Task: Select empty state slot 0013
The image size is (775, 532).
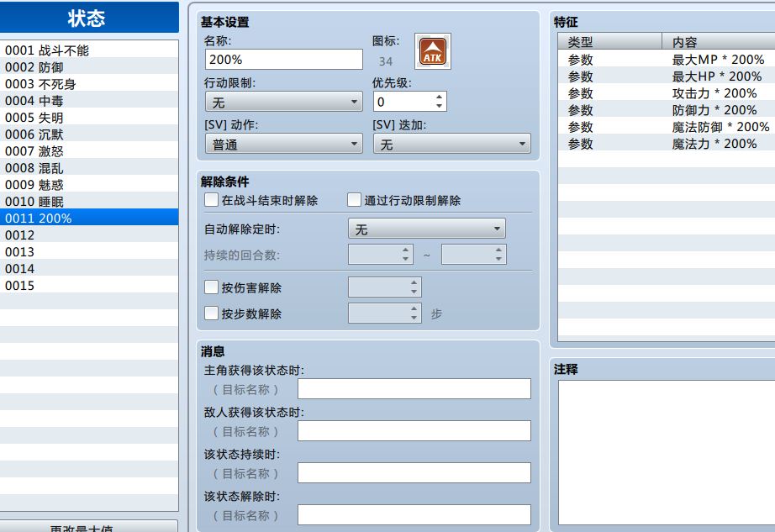Action: pyautogui.click(x=89, y=251)
